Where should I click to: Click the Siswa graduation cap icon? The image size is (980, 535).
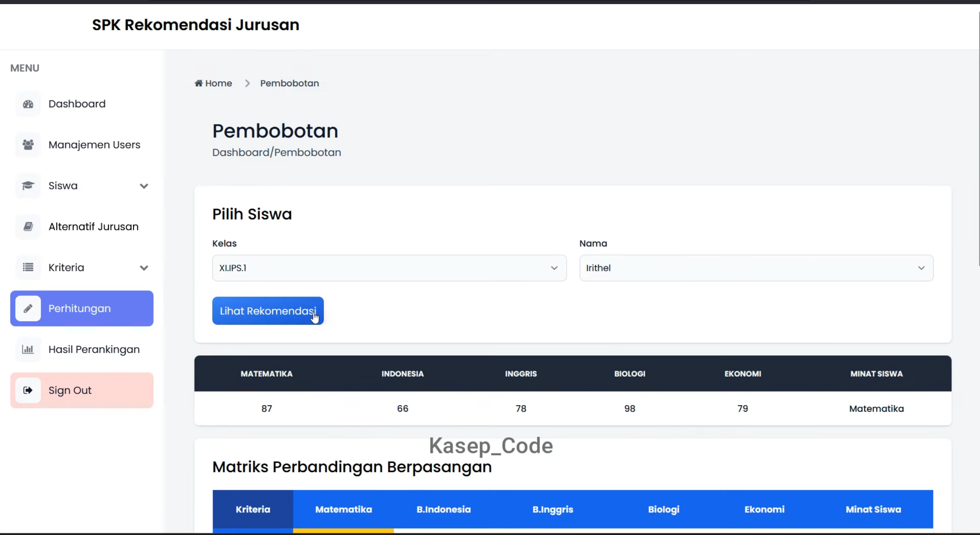(28, 186)
